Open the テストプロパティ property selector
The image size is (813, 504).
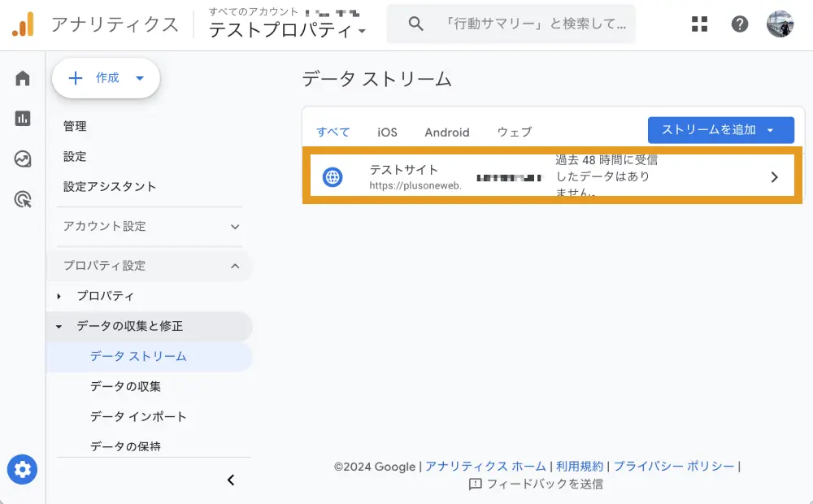(x=288, y=30)
